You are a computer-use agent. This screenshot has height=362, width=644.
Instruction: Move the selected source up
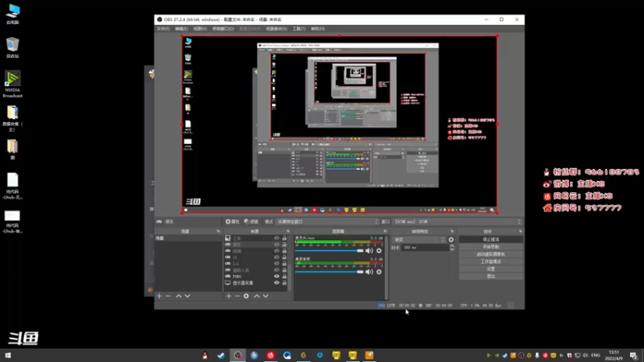point(257,296)
